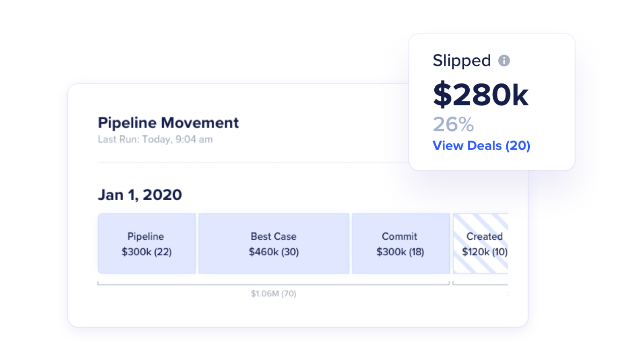The height and width of the screenshot is (362, 644).
Task: Click the $1.06M (70) total label
Action: 273,294
